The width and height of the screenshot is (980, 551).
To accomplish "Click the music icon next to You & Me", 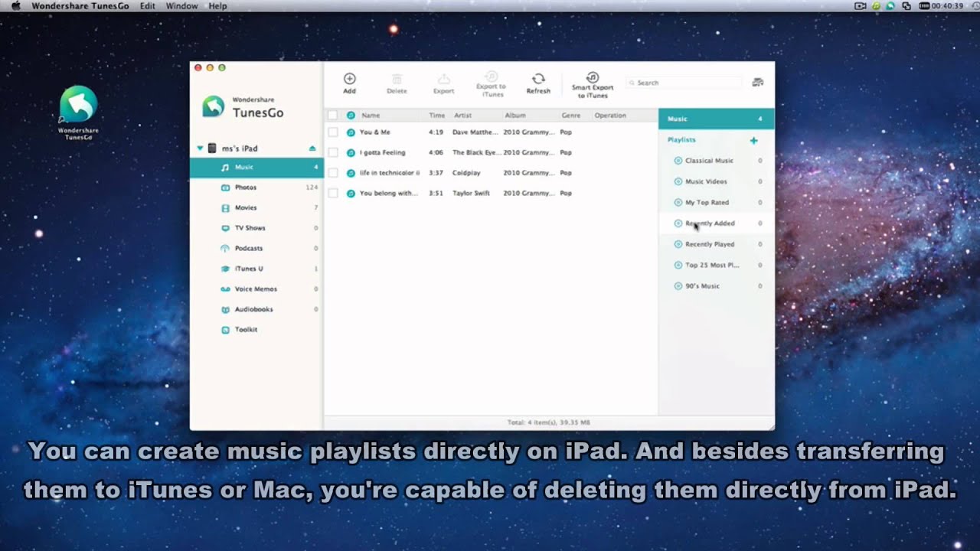I will pos(351,132).
